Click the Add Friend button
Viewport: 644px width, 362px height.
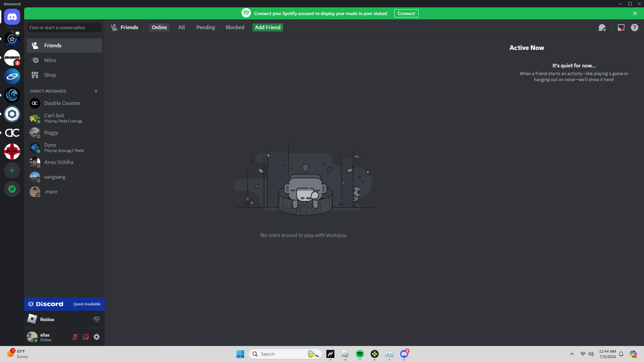(268, 27)
